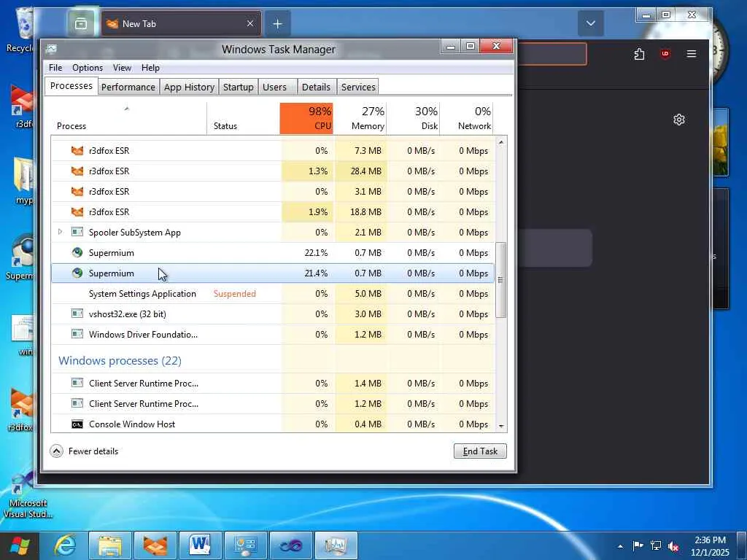
Task: Switch to r3dfox on the taskbar
Action: click(155, 545)
